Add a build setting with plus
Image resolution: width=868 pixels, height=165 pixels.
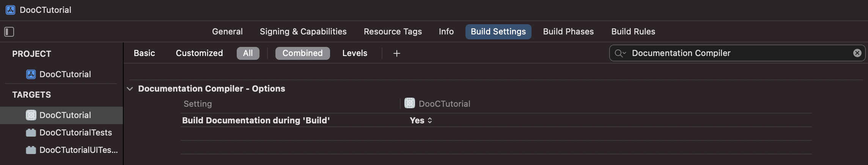click(x=397, y=53)
